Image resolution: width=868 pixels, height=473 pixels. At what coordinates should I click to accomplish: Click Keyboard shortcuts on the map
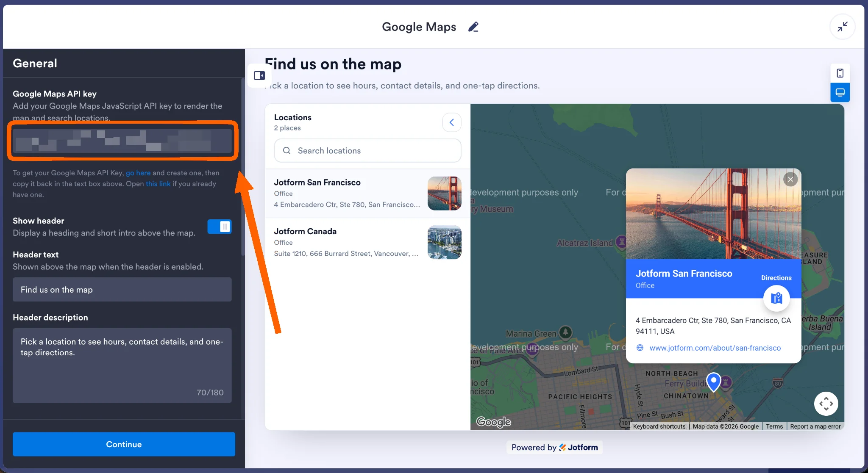coord(659,426)
